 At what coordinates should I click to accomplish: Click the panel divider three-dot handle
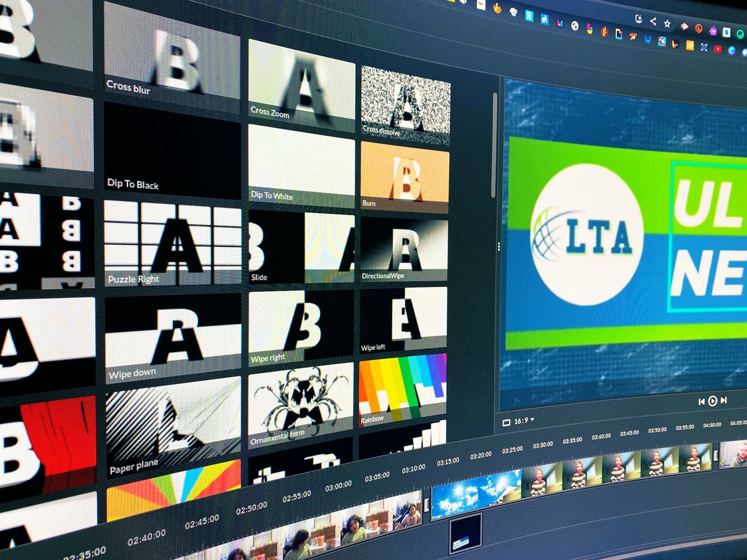pos(499,246)
